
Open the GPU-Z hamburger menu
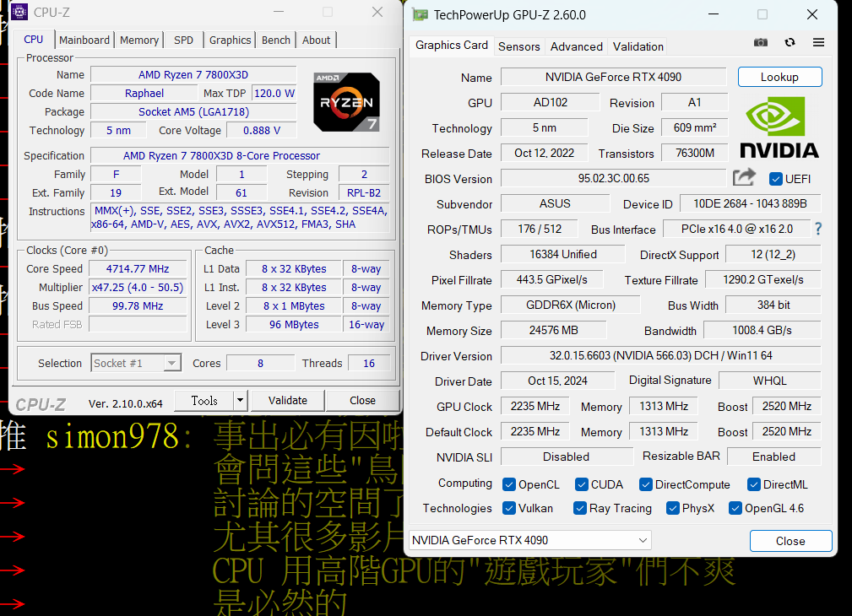(x=818, y=42)
